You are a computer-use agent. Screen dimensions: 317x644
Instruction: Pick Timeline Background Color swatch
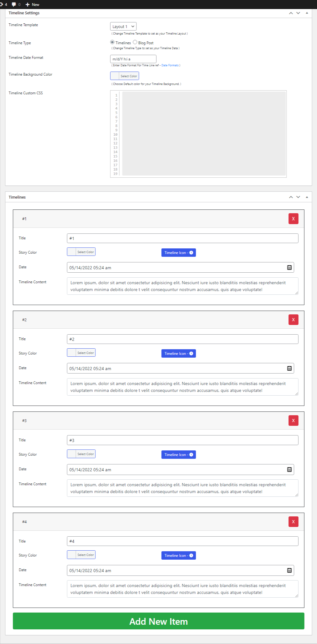coord(124,76)
